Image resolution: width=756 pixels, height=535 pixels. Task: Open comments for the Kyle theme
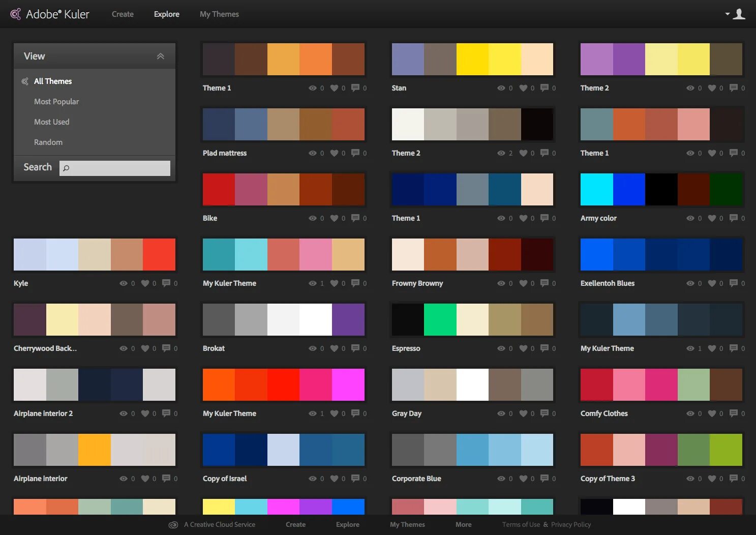[x=166, y=283]
